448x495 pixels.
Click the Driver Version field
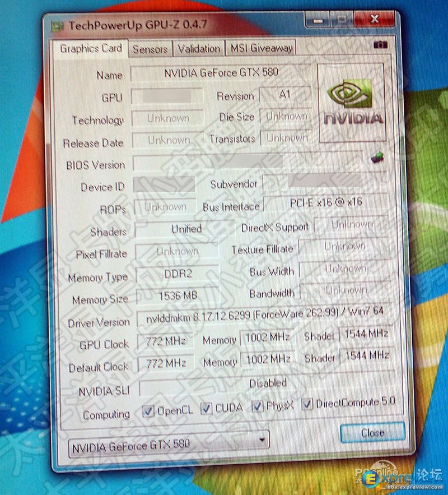coord(264,316)
